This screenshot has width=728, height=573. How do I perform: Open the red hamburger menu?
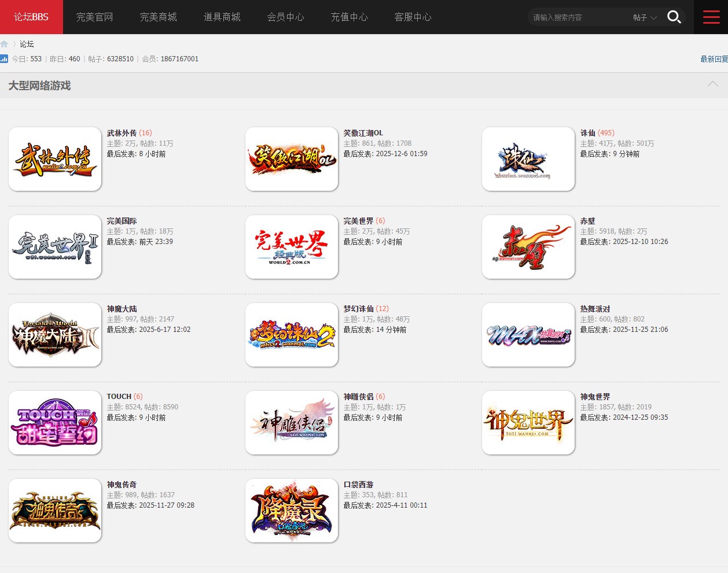click(711, 17)
